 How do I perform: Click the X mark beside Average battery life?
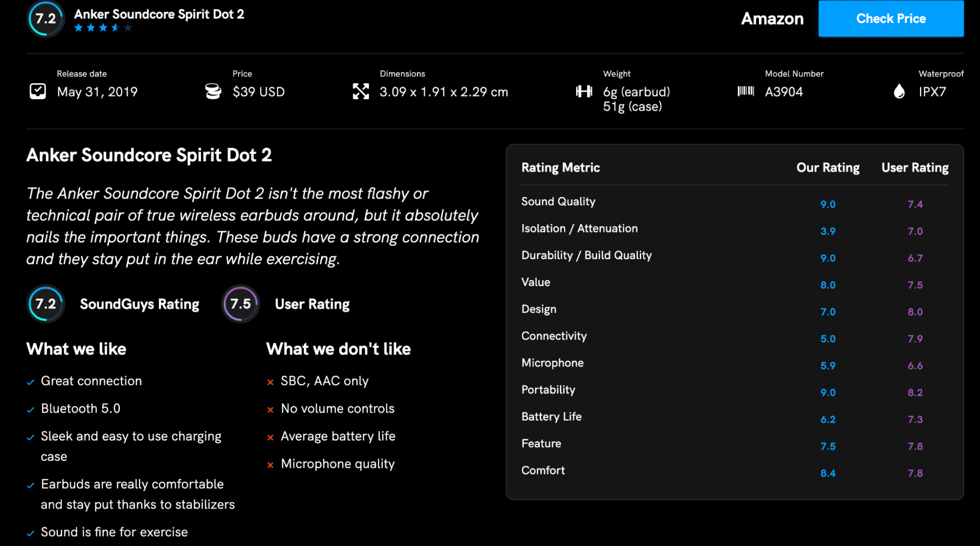(270, 438)
